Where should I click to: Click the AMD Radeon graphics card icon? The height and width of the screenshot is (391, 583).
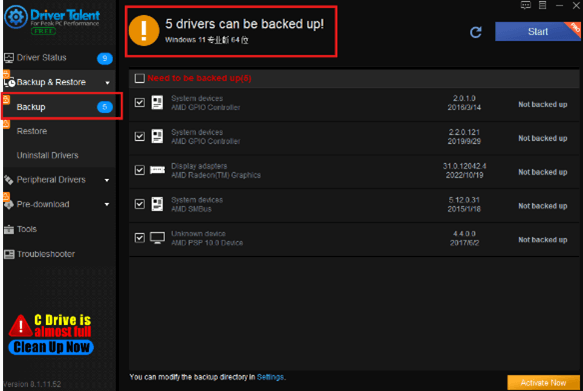coord(157,170)
